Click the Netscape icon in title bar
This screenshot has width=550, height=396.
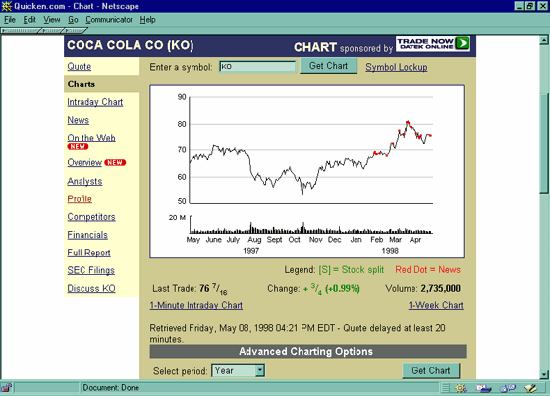[7, 6]
